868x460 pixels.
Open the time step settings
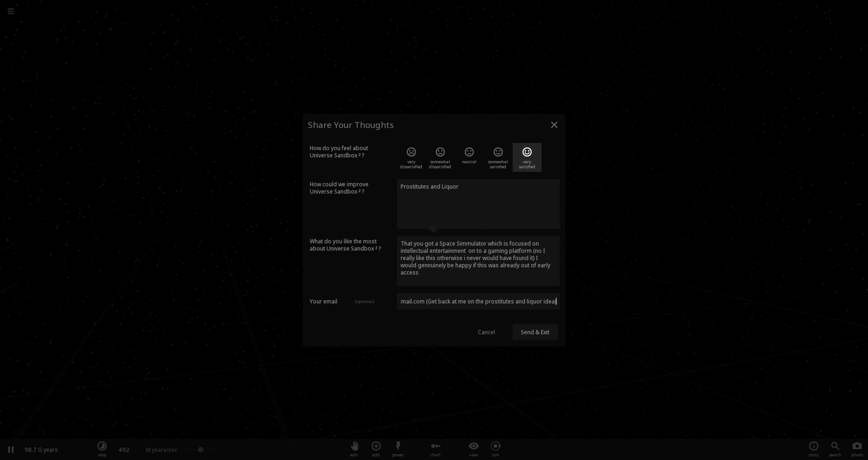click(102, 449)
